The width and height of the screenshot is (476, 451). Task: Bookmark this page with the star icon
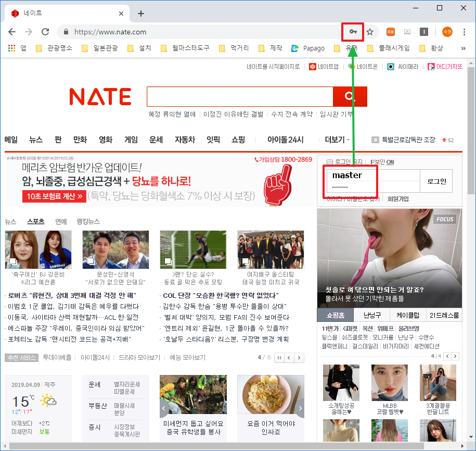[x=370, y=32]
